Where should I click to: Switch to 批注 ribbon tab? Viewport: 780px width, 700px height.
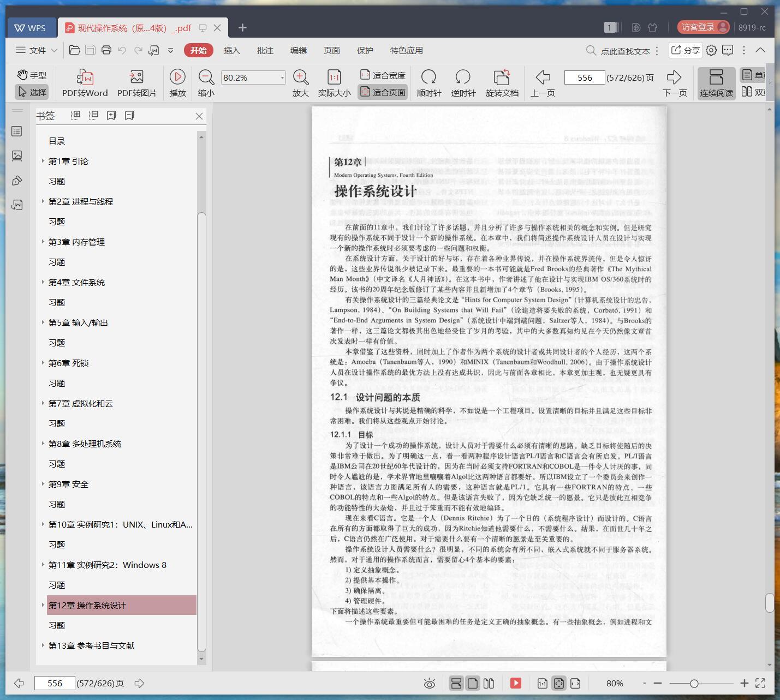click(265, 50)
